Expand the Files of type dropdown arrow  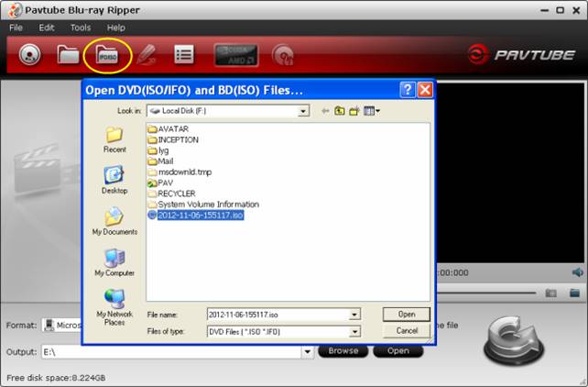tap(354, 331)
